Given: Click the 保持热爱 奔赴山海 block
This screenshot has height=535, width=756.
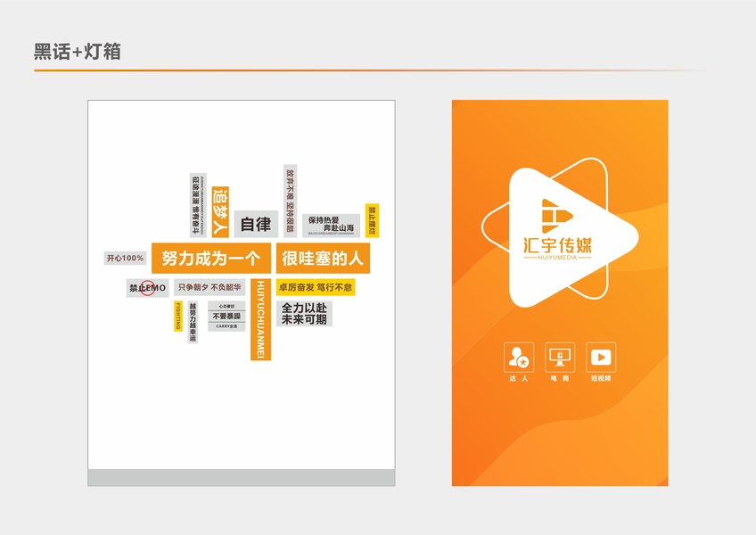Looking at the screenshot, I should click(332, 226).
